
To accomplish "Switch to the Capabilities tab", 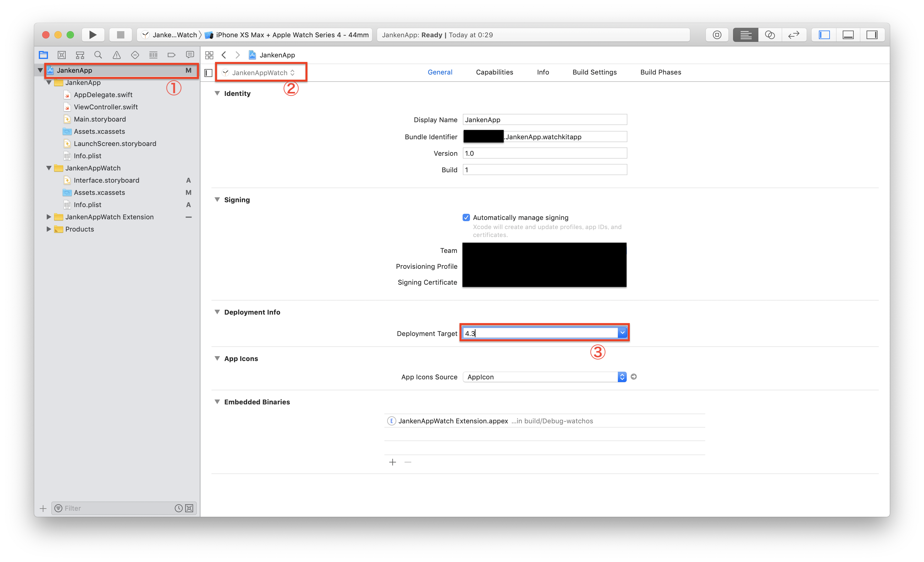I will [x=494, y=72].
